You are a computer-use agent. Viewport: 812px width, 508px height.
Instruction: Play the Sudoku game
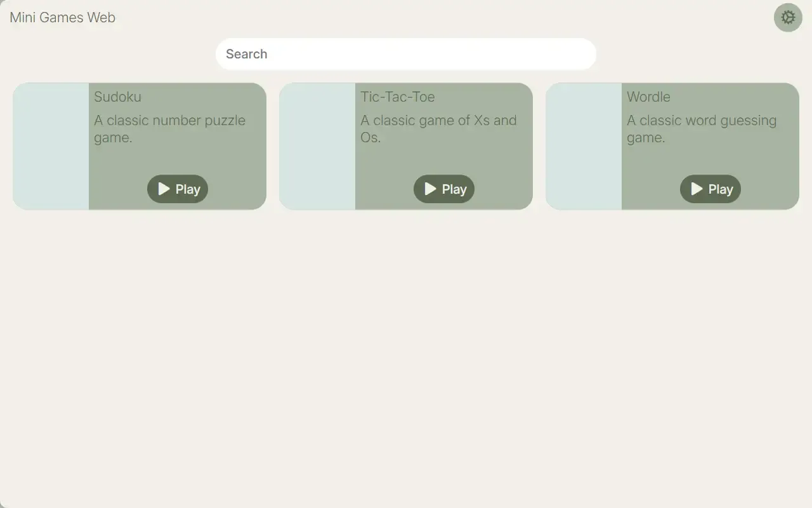[x=178, y=189]
